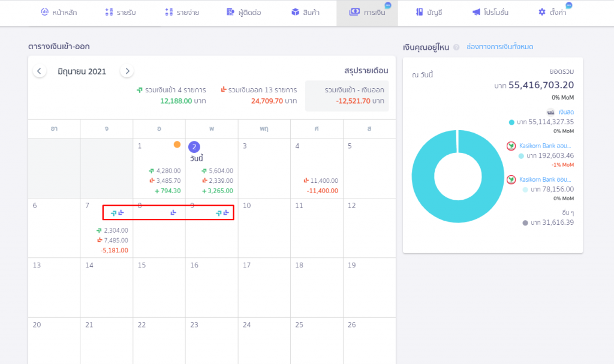
Task: Click the มิถุนายน 2021 month label
Action: pos(82,71)
